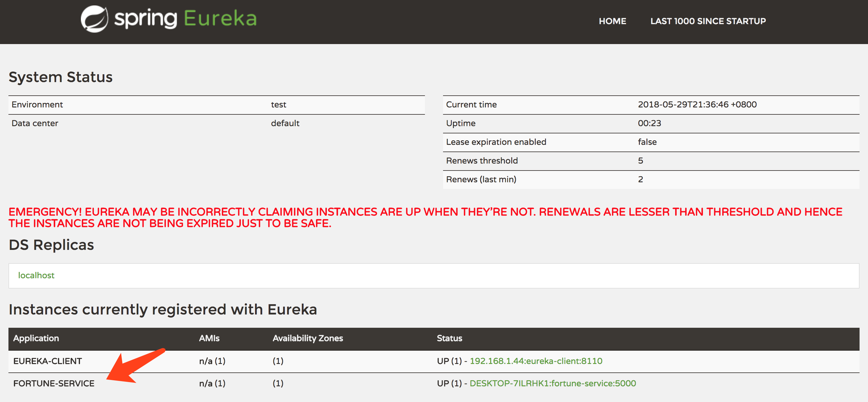Click the System Status heading
This screenshot has width=868, height=402.
(61, 77)
